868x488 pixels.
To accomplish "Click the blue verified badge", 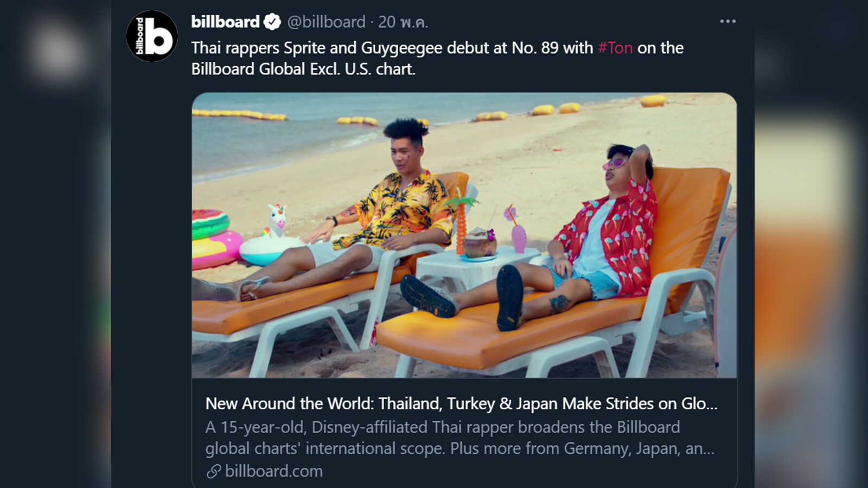I will coord(272,22).
